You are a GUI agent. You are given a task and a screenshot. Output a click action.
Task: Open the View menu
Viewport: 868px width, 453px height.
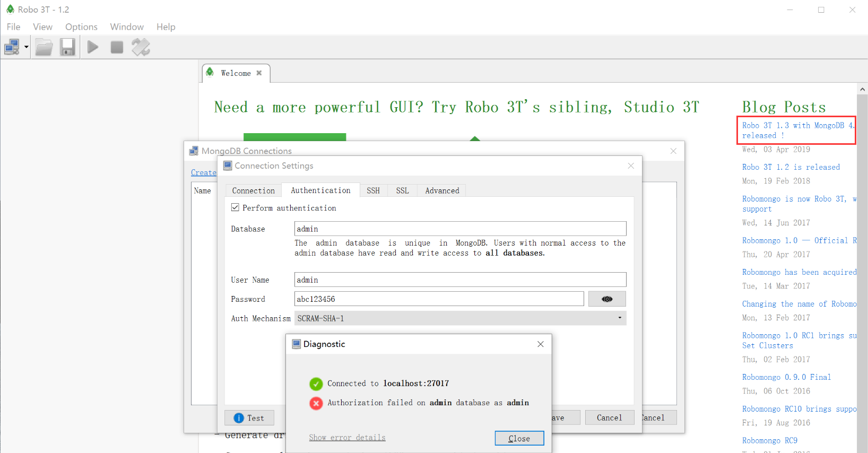click(42, 27)
